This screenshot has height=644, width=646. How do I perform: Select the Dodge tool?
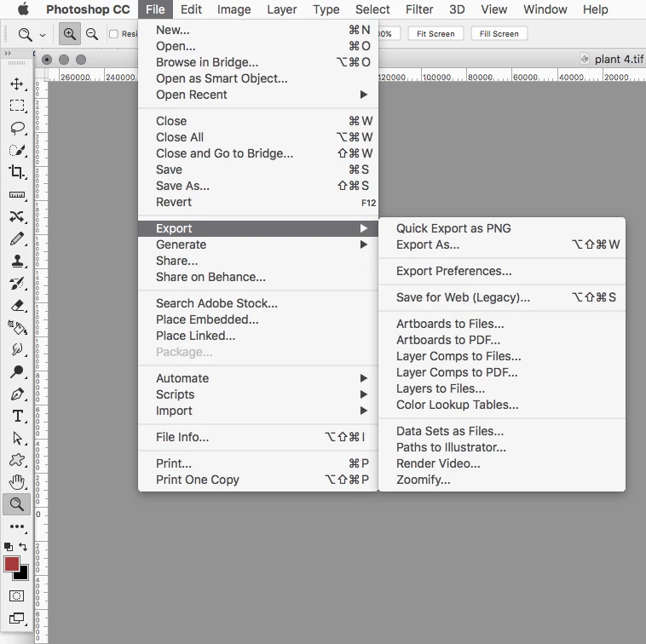click(x=17, y=371)
